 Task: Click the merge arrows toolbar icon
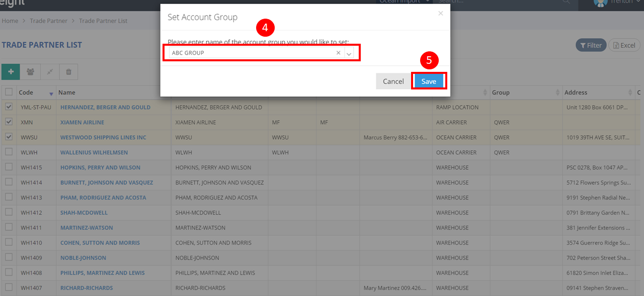(x=50, y=72)
